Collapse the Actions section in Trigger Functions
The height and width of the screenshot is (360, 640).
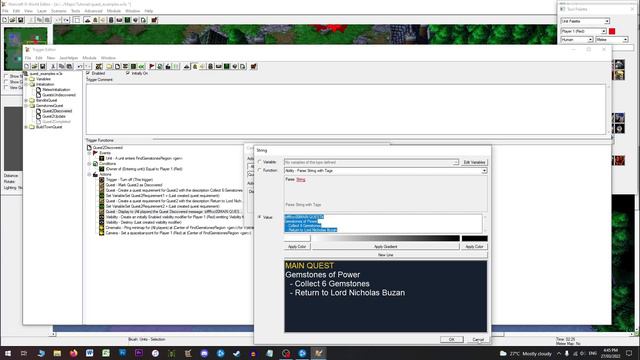coord(89,174)
